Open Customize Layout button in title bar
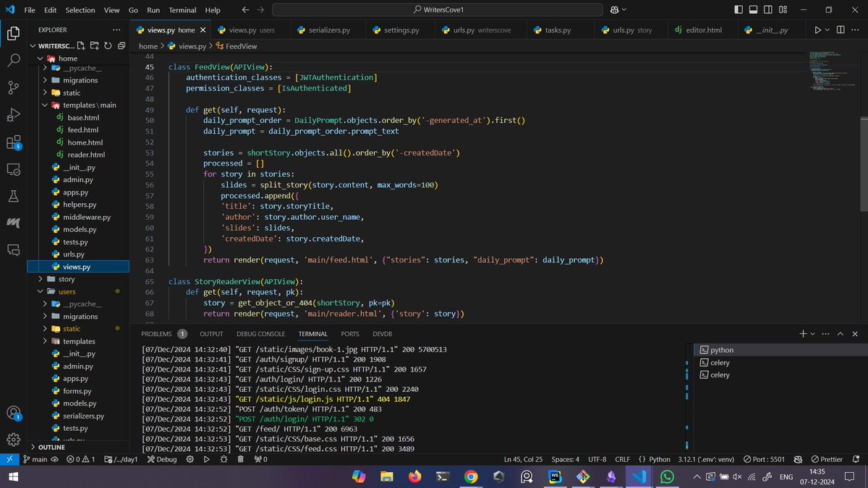Viewport: 868px width, 488px height. (x=781, y=10)
